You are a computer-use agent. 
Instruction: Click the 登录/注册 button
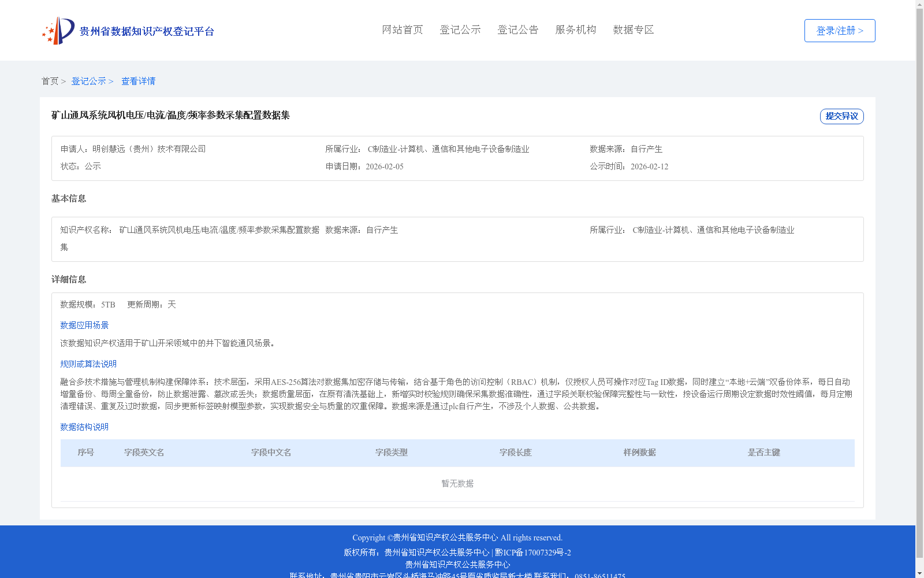(840, 31)
